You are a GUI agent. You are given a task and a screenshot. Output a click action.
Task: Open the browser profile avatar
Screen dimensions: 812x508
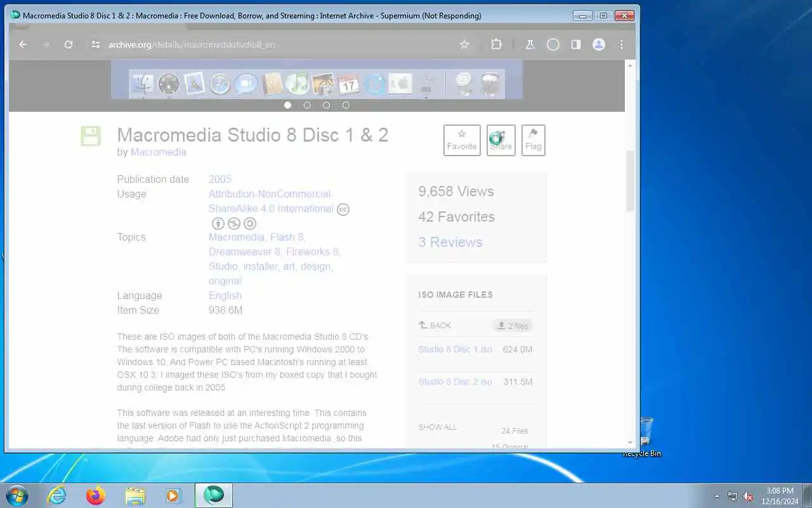click(x=599, y=44)
